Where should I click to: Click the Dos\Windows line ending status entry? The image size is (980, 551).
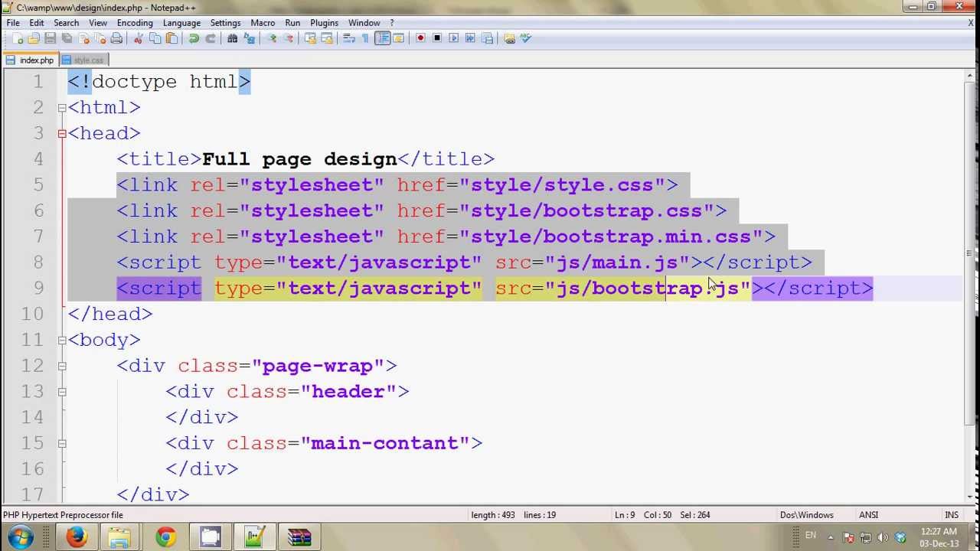(807, 515)
